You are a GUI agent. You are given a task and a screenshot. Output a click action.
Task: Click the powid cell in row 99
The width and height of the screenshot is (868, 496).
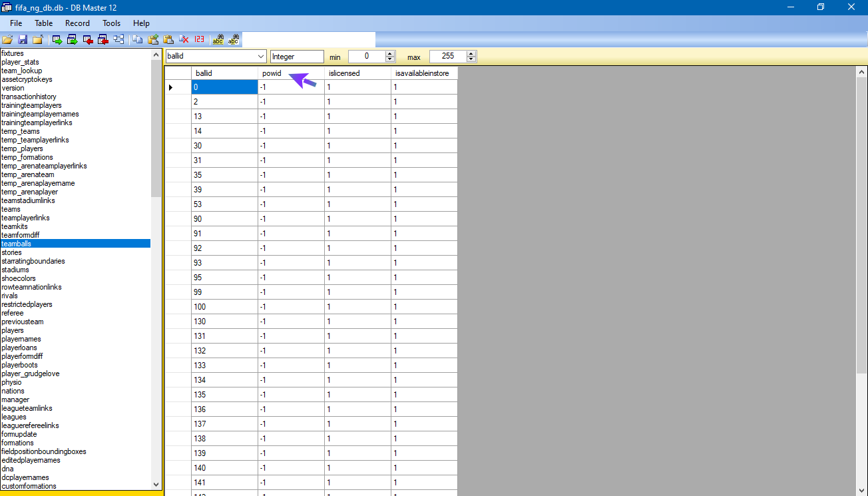(291, 292)
